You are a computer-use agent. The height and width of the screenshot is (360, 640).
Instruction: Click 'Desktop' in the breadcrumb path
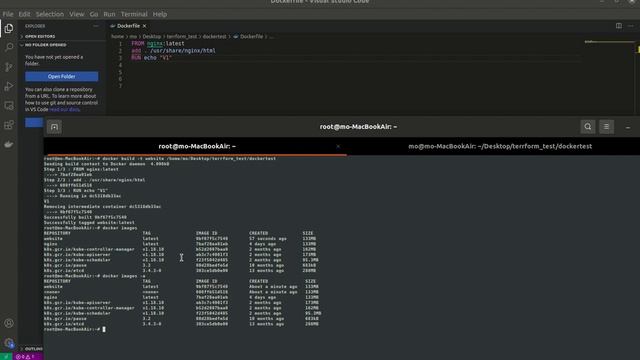[x=152, y=36]
